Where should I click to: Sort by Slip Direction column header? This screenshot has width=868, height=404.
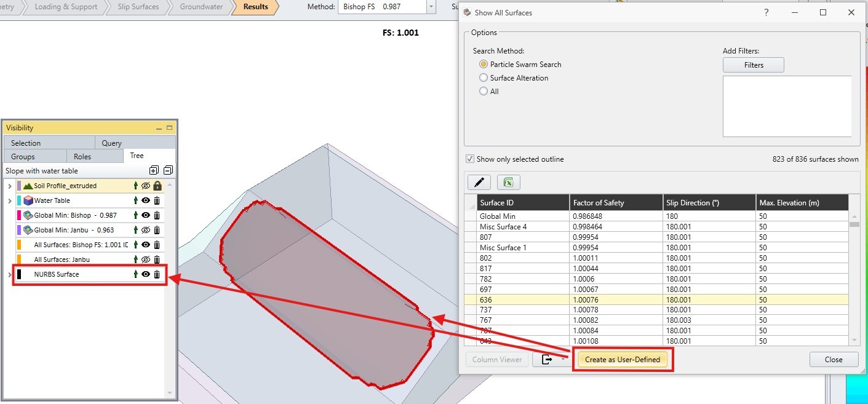pos(709,203)
